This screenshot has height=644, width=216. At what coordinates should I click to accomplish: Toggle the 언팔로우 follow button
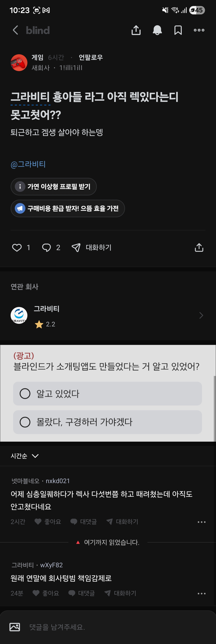pos(91,57)
